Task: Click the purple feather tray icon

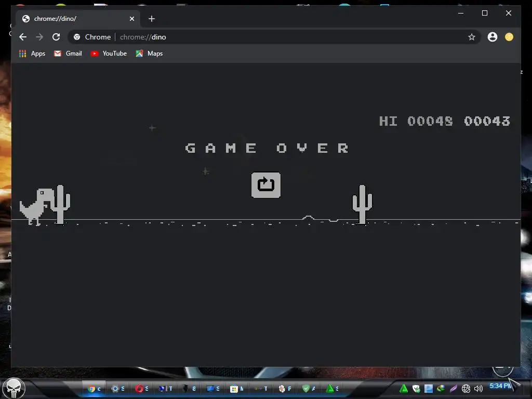Action: (453, 389)
